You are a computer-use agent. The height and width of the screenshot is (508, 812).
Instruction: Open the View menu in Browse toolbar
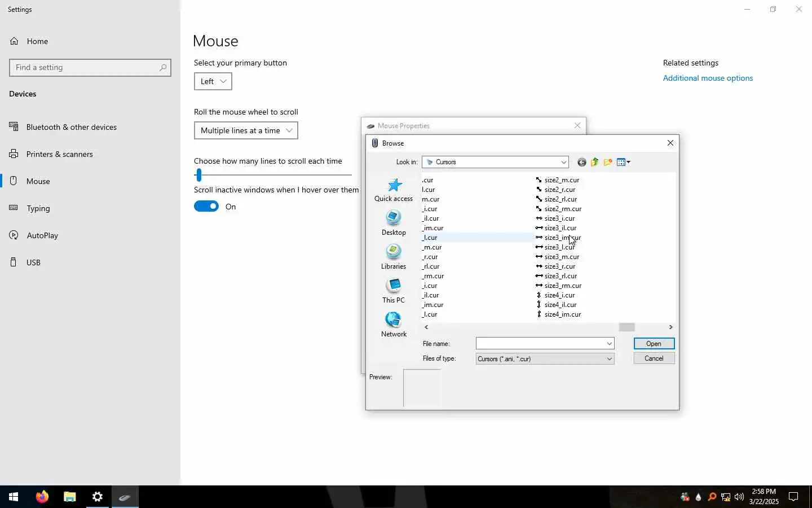[624, 163]
